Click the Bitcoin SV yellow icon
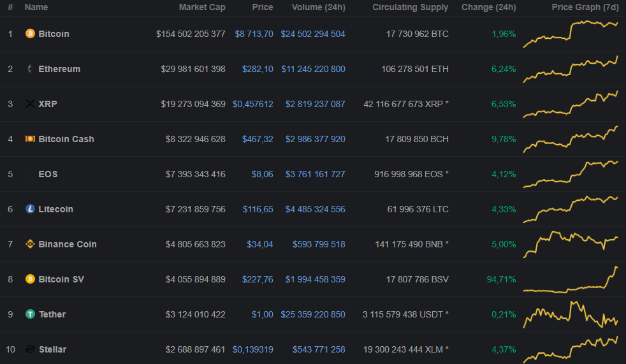The image size is (626, 364). [30, 279]
